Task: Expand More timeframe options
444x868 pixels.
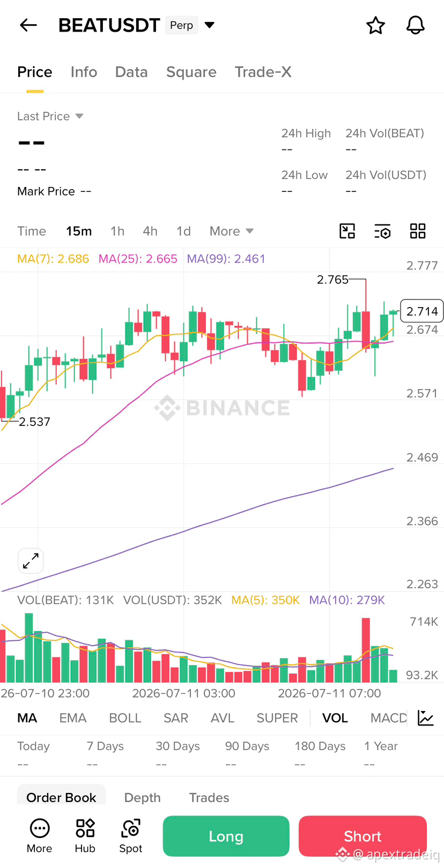Action: click(231, 231)
